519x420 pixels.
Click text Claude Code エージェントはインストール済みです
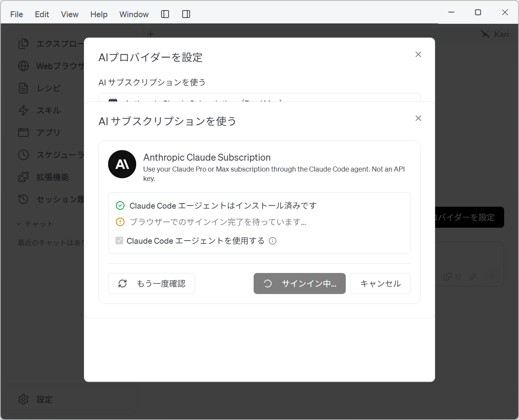pyautogui.click(x=223, y=206)
